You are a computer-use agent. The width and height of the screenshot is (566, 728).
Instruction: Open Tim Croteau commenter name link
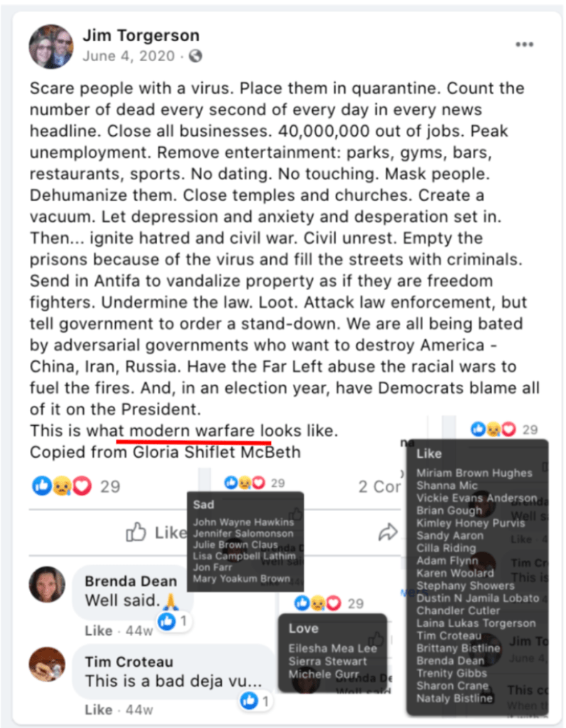129,662
